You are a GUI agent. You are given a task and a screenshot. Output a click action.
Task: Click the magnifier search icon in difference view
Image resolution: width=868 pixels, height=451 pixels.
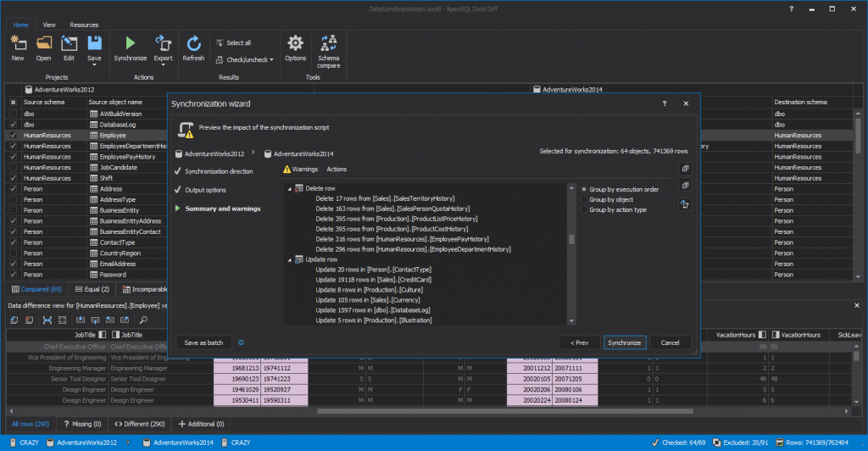pyautogui.click(x=143, y=320)
